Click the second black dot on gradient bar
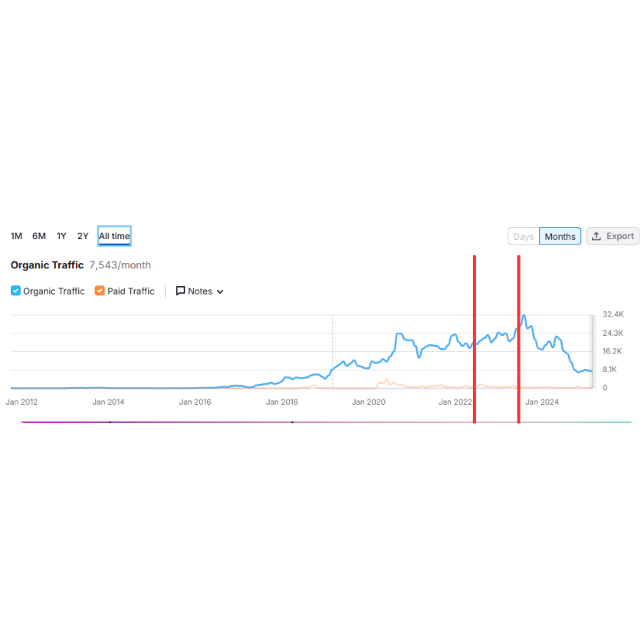This screenshot has width=644, height=644. click(x=292, y=422)
